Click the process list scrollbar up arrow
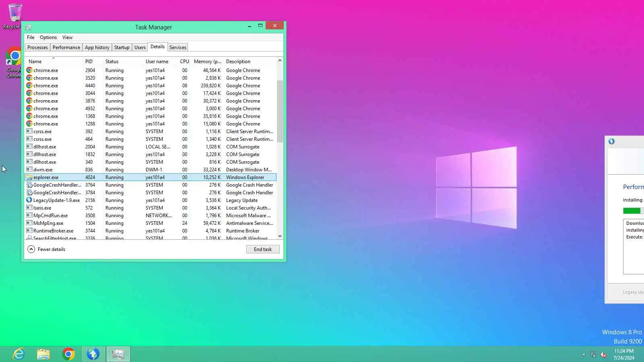The width and height of the screenshot is (644, 362). 280,61
